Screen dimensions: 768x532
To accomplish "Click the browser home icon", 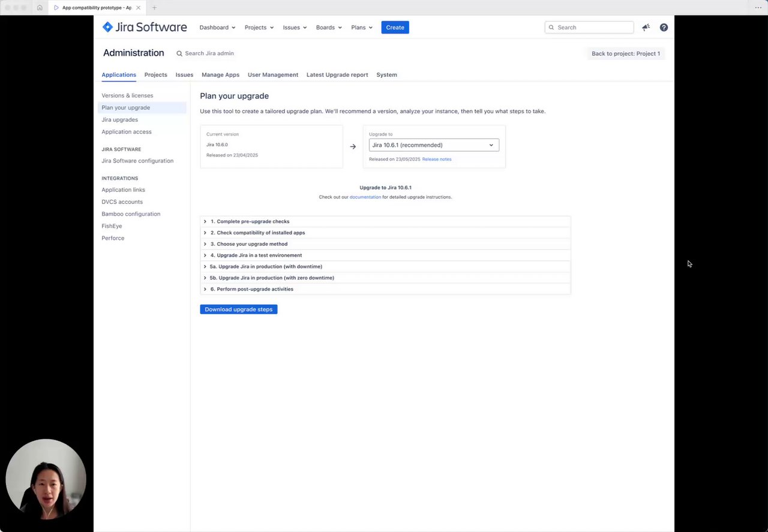I will (x=40, y=8).
